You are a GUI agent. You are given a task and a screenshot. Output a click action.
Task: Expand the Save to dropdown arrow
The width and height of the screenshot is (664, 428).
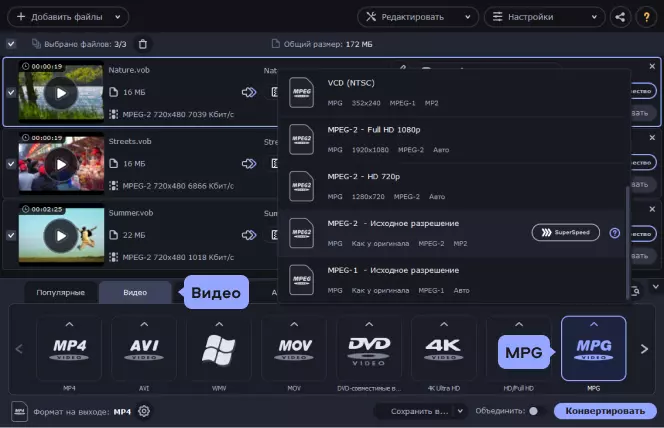pos(460,411)
